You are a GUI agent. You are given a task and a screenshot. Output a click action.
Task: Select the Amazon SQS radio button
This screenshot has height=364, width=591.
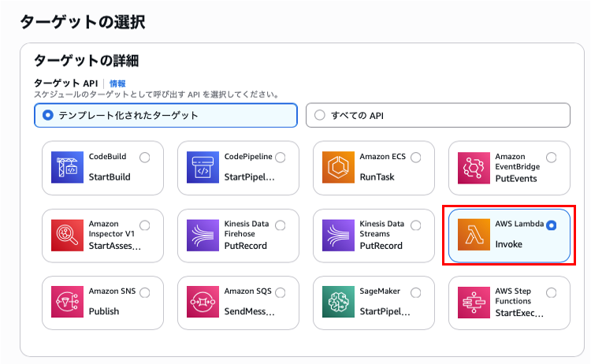click(281, 292)
